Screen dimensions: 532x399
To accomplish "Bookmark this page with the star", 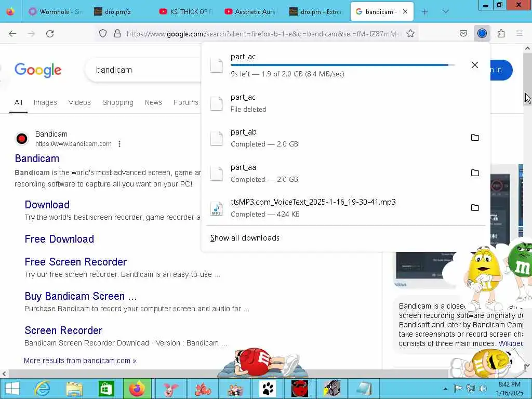I will click(410, 34).
